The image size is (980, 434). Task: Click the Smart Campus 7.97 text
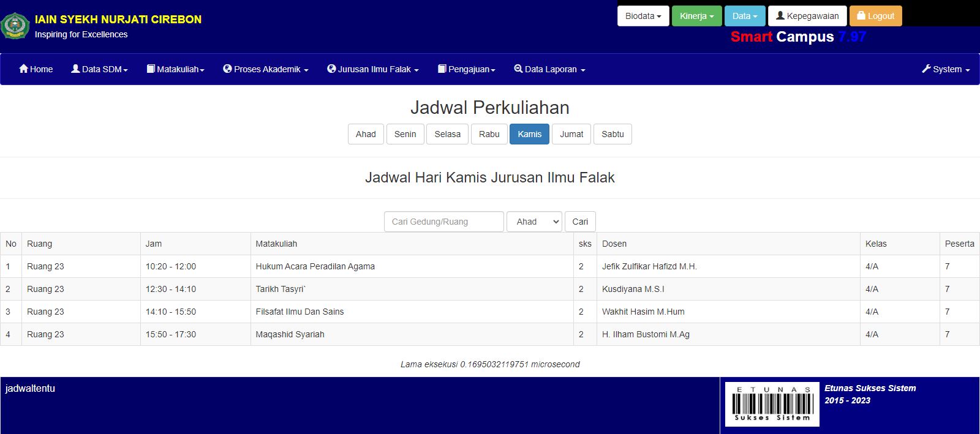click(x=798, y=37)
